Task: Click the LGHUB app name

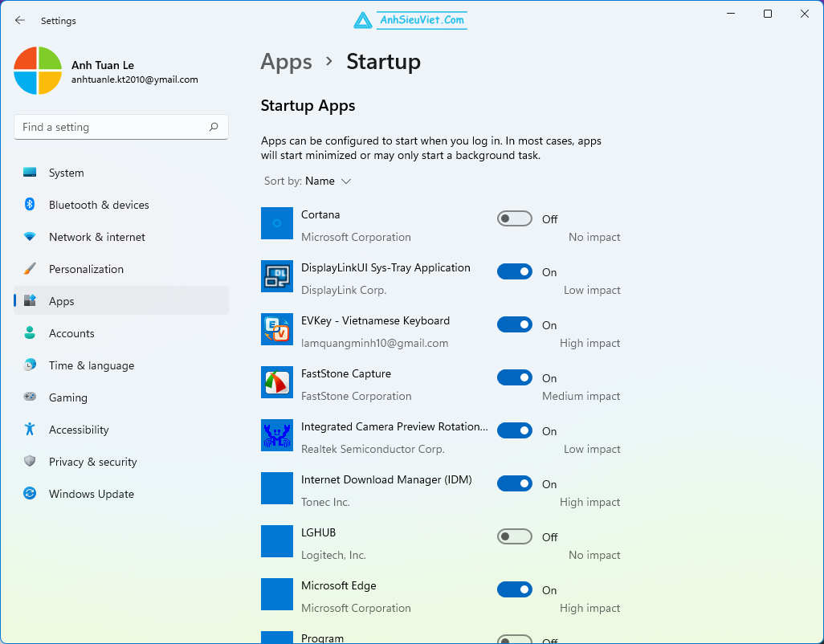Action: (x=319, y=532)
